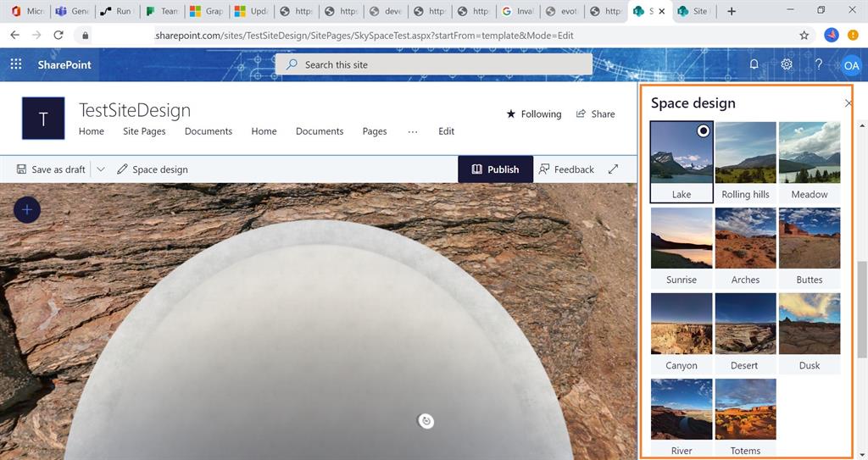
Task: Choose the River environment thumbnail
Action: 682,418
